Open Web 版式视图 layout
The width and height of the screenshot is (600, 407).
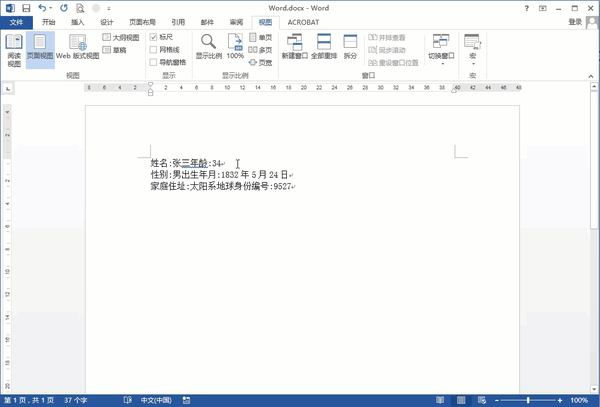point(77,47)
